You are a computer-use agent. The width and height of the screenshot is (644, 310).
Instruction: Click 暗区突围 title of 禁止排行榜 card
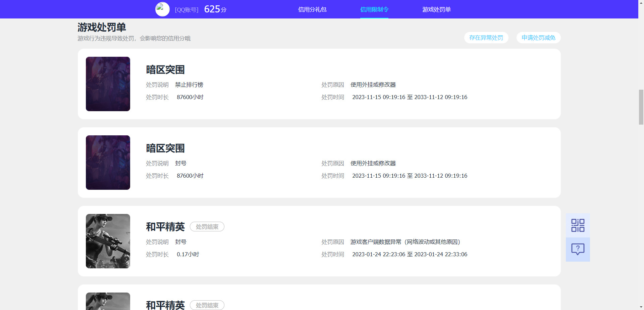coord(165,70)
